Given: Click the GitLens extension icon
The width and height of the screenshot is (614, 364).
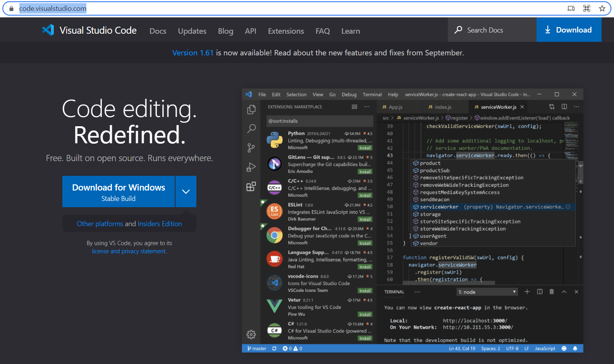Looking at the screenshot, I should (x=274, y=164).
